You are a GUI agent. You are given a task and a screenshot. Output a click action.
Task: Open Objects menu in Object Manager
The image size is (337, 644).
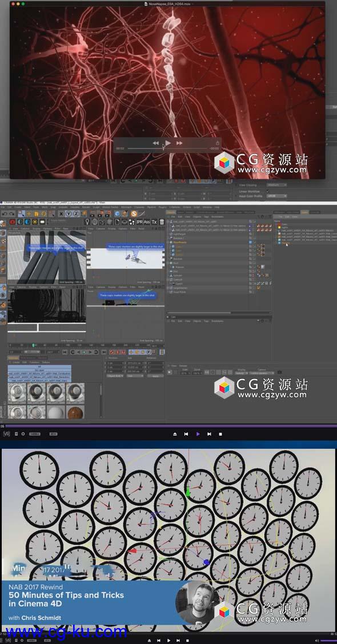pyautogui.click(x=197, y=216)
